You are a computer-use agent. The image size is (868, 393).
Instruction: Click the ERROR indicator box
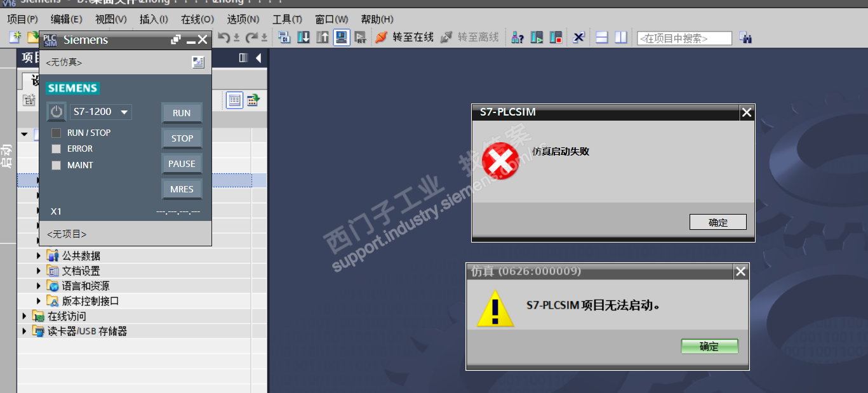pyautogui.click(x=56, y=149)
